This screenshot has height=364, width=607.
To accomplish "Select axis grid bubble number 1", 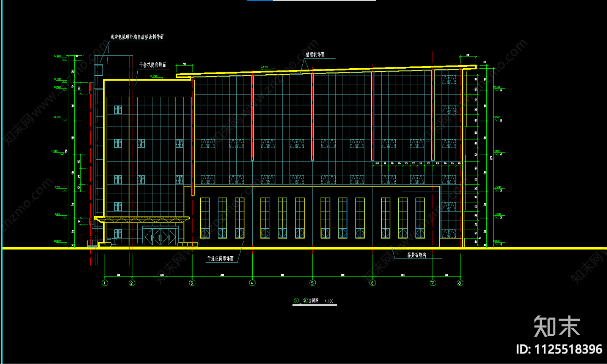I will 105,283.
